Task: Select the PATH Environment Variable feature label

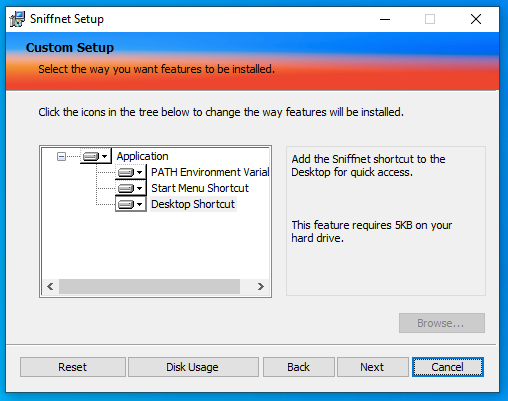Action: (210, 172)
